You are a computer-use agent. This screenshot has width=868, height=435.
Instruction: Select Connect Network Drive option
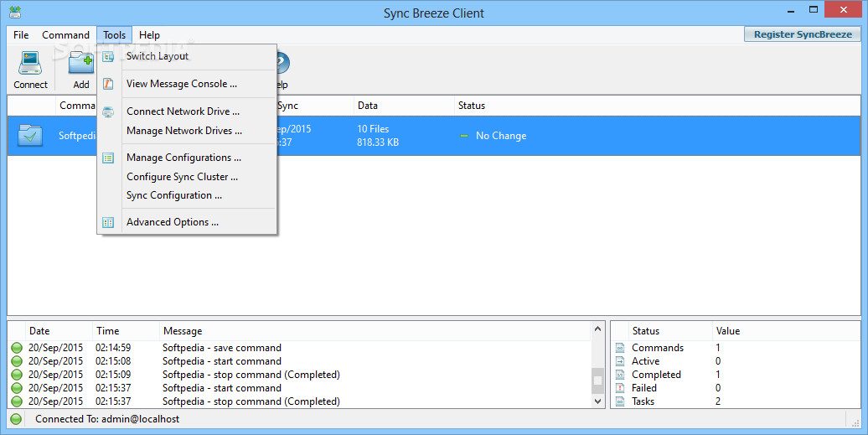tap(187, 111)
